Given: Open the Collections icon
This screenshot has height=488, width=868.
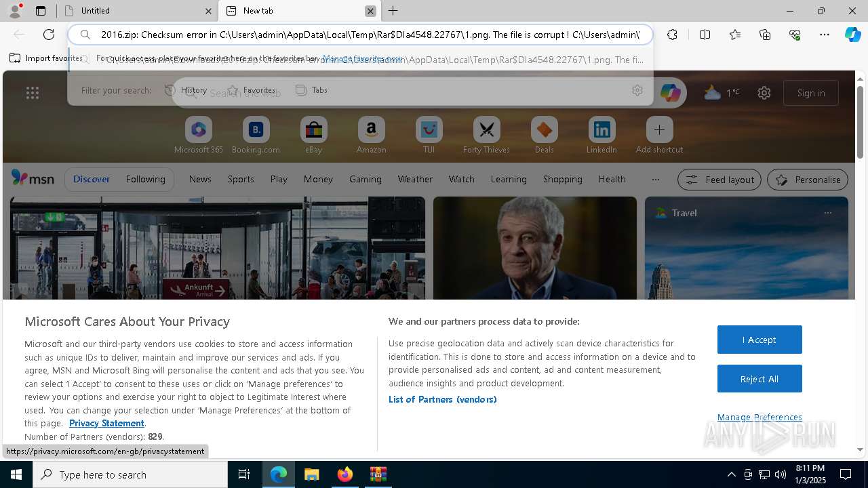Looking at the screenshot, I should pos(765,35).
